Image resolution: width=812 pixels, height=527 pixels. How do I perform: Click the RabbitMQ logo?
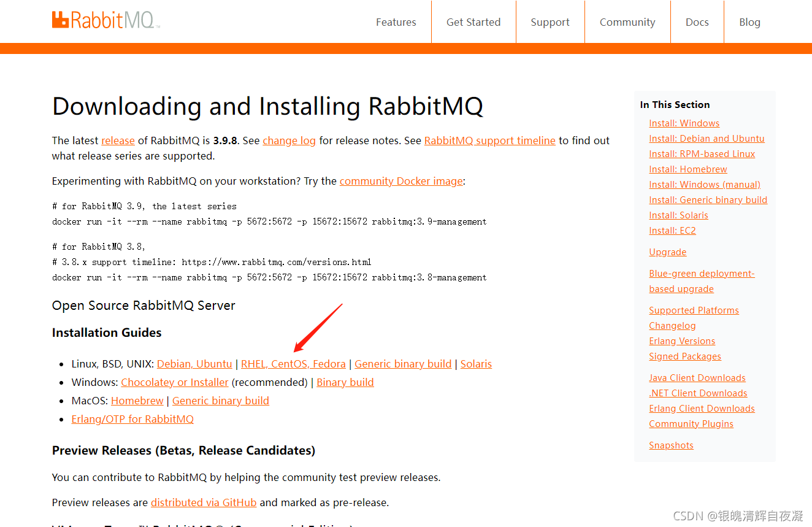pyautogui.click(x=105, y=20)
